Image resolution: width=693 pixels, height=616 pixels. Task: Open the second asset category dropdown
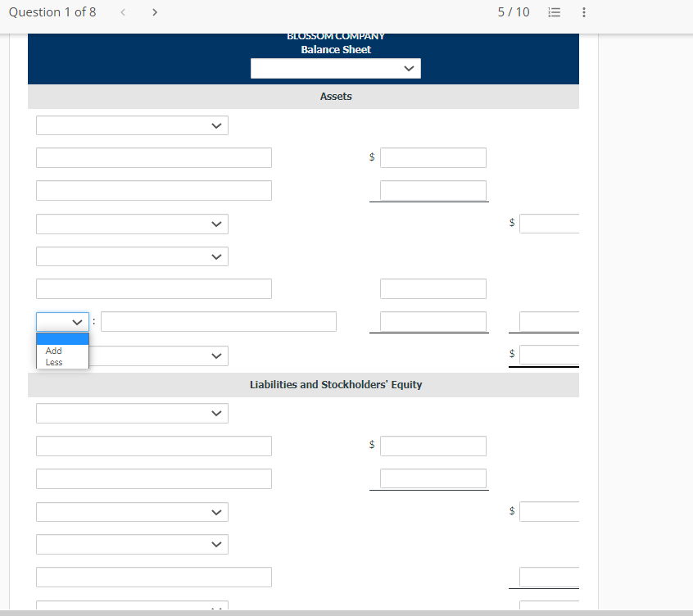tap(132, 223)
